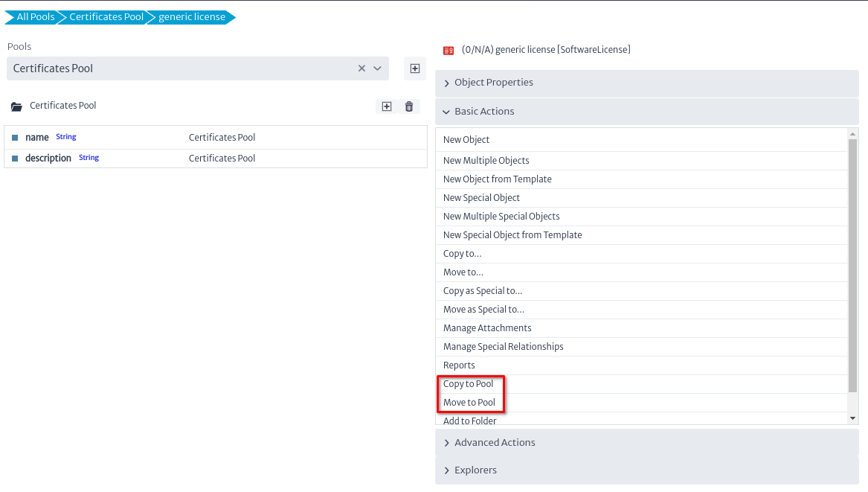Select the Move to... action
The image size is (868, 492).
click(x=642, y=272)
